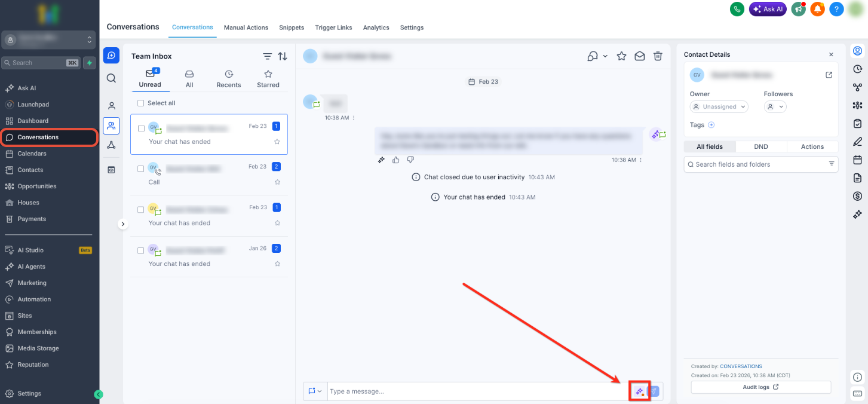Check the 'Call' conversation checkbox

[141, 169]
